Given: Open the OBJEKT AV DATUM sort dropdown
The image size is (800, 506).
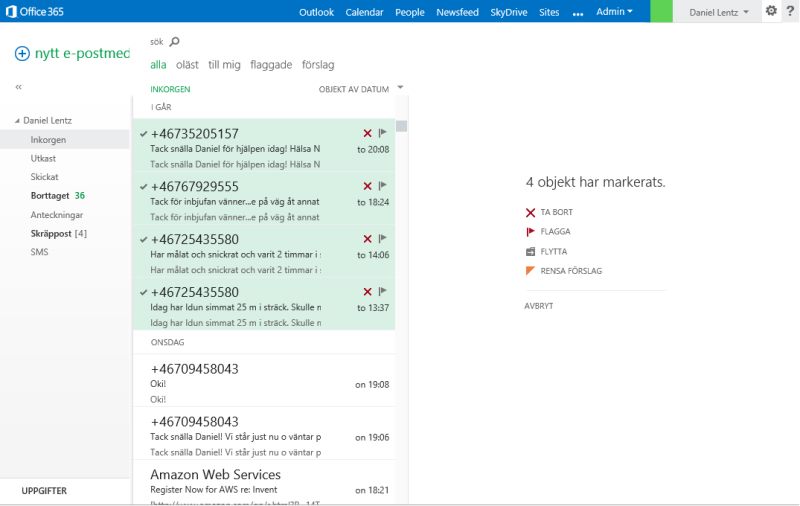Looking at the screenshot, I should [x=360, y=89].
